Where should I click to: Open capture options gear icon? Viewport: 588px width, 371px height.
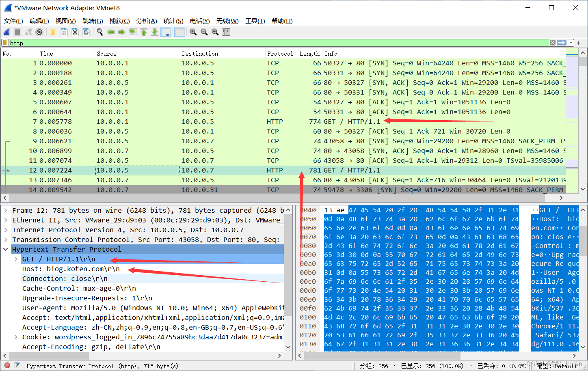[39, 32]
